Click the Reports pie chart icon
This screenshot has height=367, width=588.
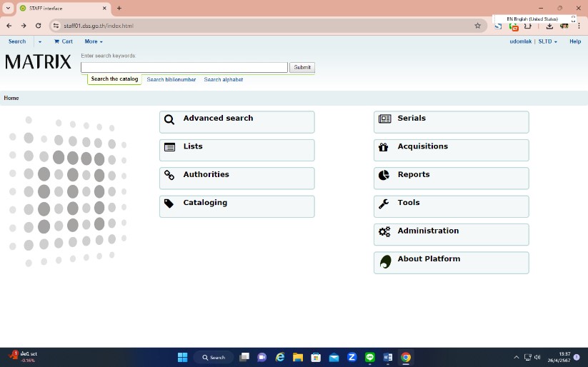(x=384, y=175)
